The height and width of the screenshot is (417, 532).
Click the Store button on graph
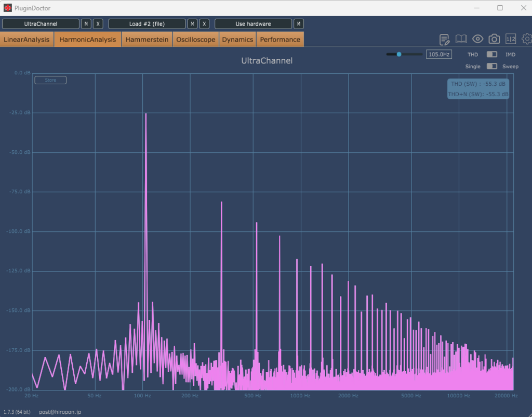50,80
